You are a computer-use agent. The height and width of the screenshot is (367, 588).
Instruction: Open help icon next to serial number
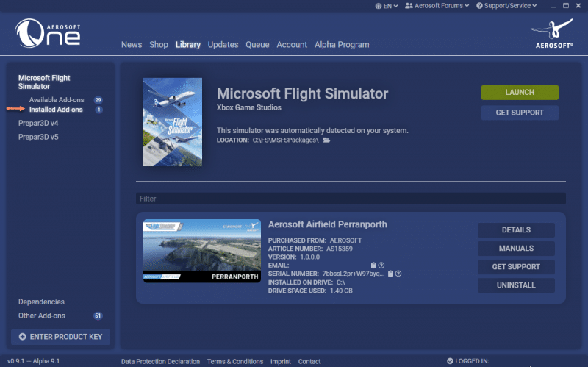point(398,274)
